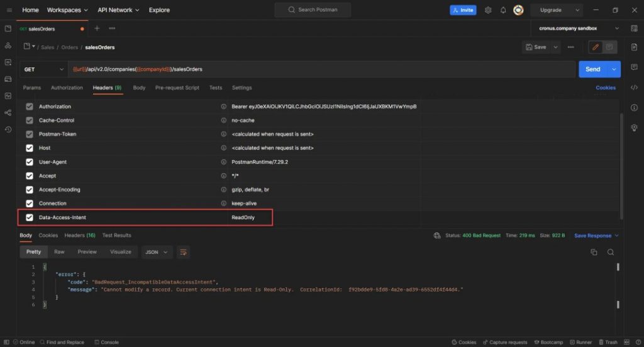Click the Invite button
Image resolution: width=644 pixels, height=347 pixels.
tap(463, 10)
